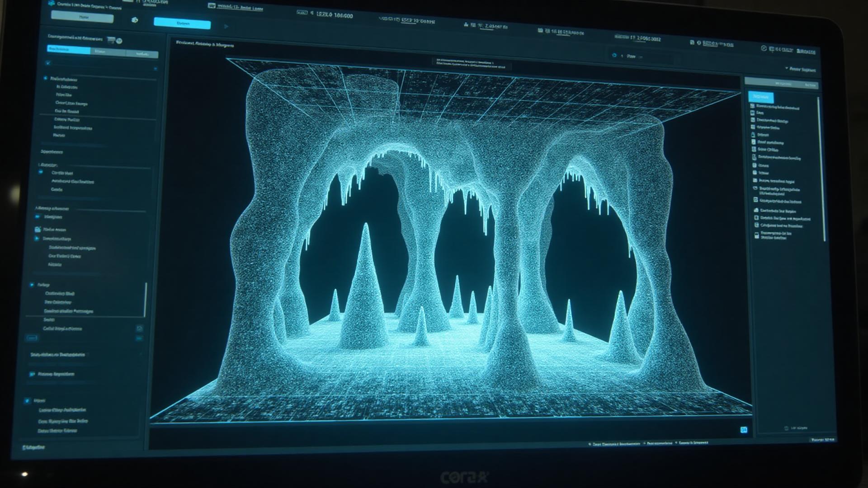868x488 pixels.
Task: Toggle the checkbox heading the bottom left panel group
Action: pos(28,400)
